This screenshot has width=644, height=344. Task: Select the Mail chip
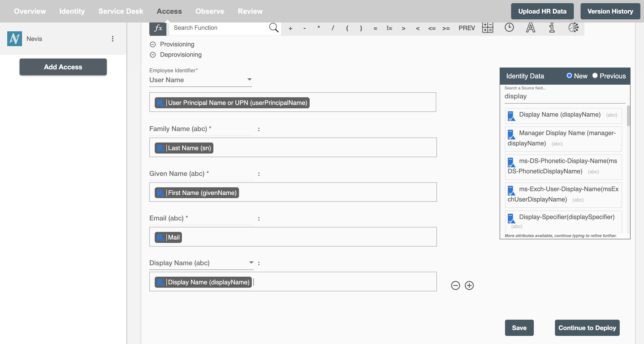coord(168,237)
